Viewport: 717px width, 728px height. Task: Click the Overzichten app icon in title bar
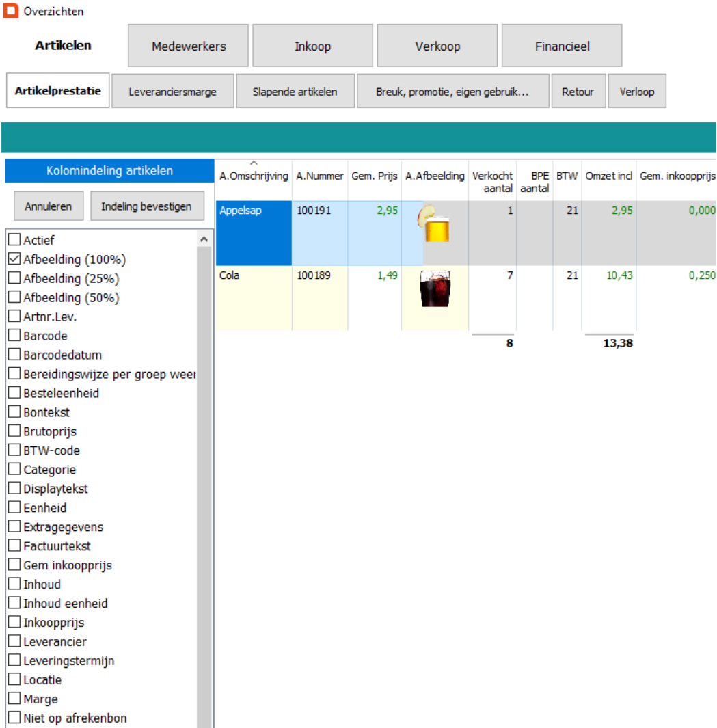(11, 11)
